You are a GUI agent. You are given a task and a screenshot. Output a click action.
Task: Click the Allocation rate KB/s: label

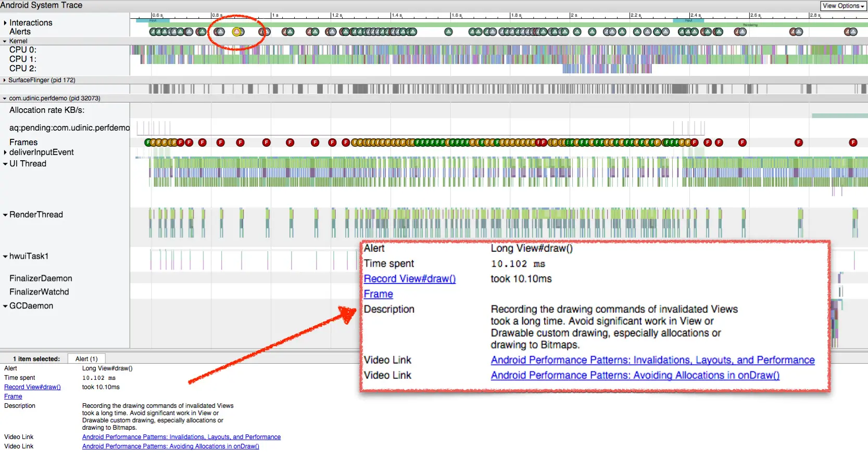[x=47, y=110]
